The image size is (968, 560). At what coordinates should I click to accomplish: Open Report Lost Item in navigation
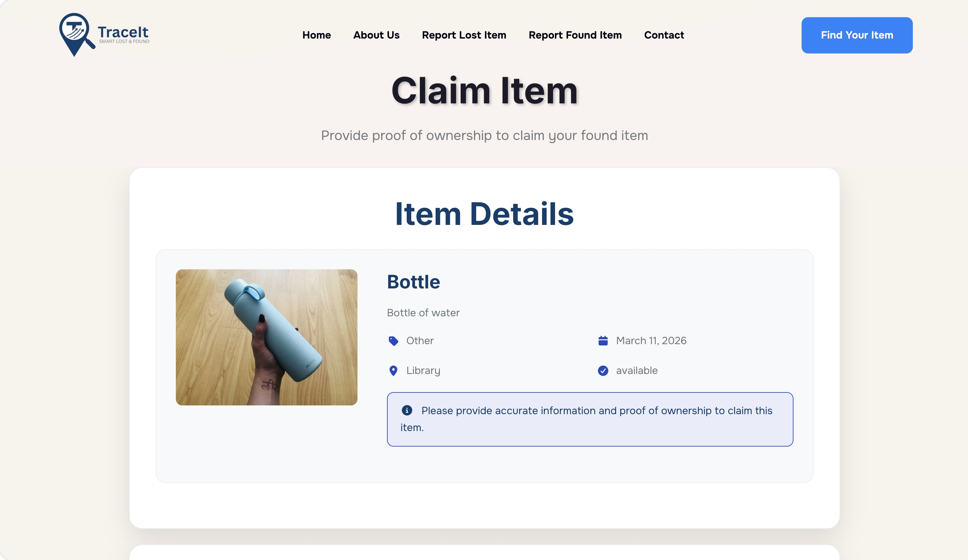(464, 35)
